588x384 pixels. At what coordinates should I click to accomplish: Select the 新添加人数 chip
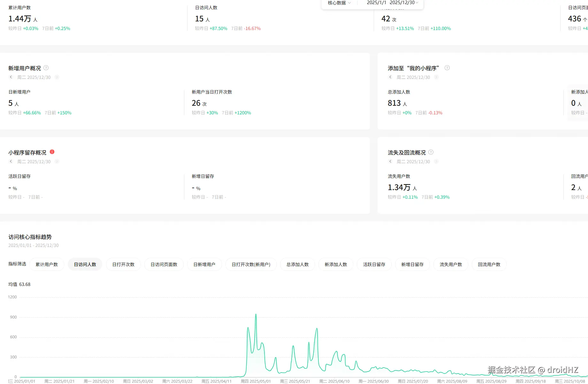336,265
